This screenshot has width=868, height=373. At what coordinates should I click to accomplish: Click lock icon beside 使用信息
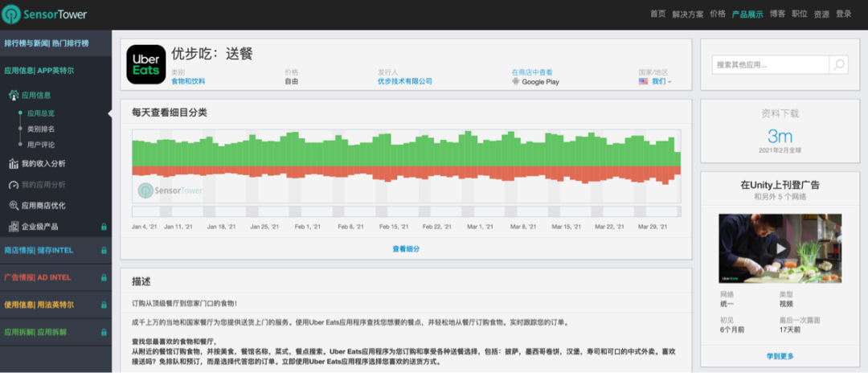[104, 305]
